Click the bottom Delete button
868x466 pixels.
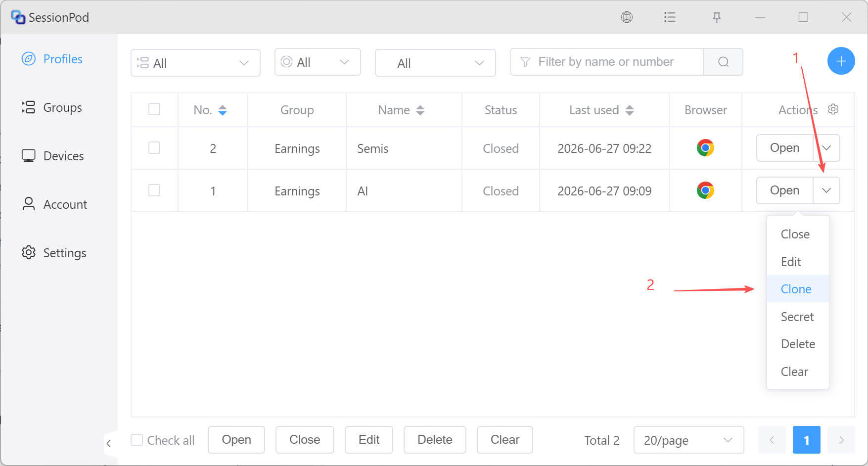tap(435, 440)
